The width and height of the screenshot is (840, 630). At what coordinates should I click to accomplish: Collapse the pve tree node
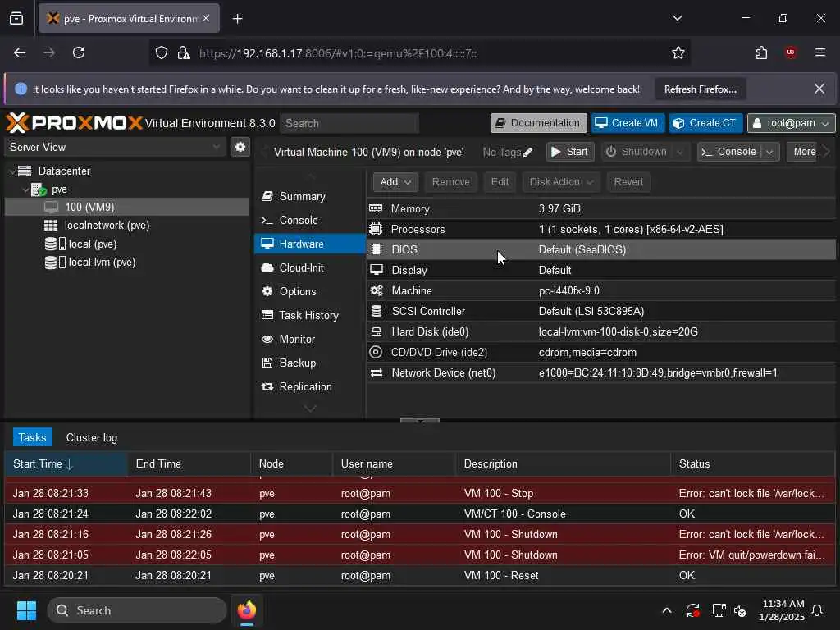pos(25,189)
